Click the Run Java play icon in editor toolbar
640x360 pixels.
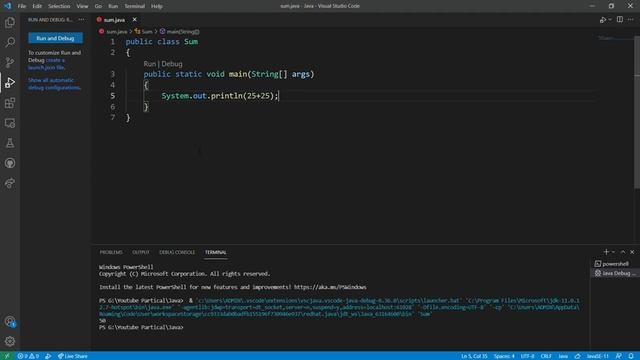(602, 20)
